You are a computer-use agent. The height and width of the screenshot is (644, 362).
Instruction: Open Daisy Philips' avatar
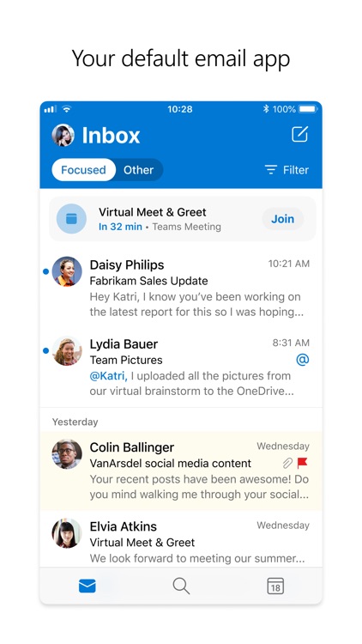67,271
